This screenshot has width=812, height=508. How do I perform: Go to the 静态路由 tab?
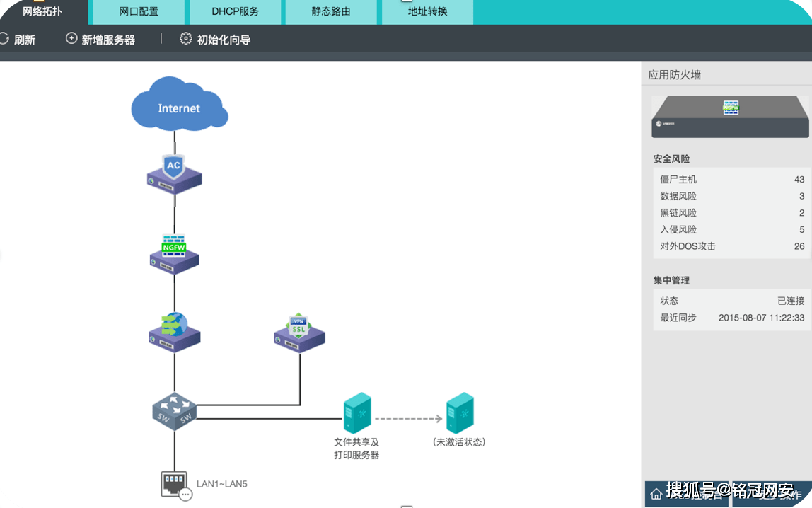pyautogui.click(x=331, y=12)
